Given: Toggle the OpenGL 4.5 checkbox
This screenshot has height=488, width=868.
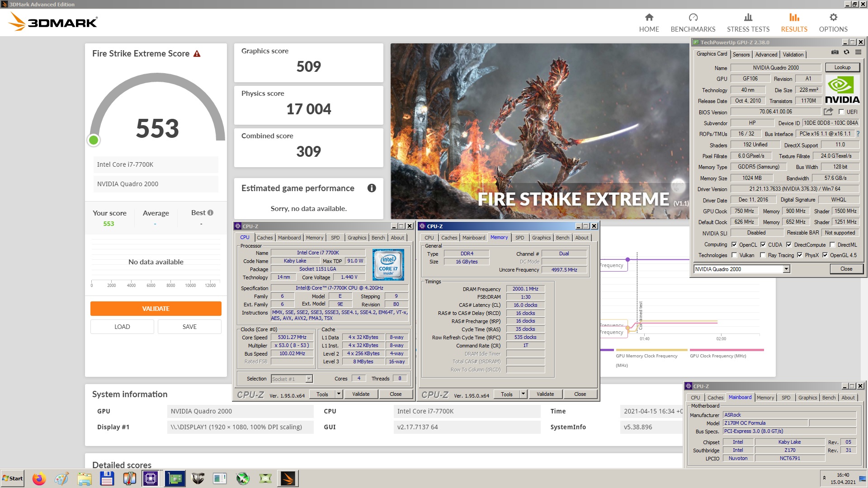Looking at the screenshot, I should pyautogui.click(x=825, y=255).
